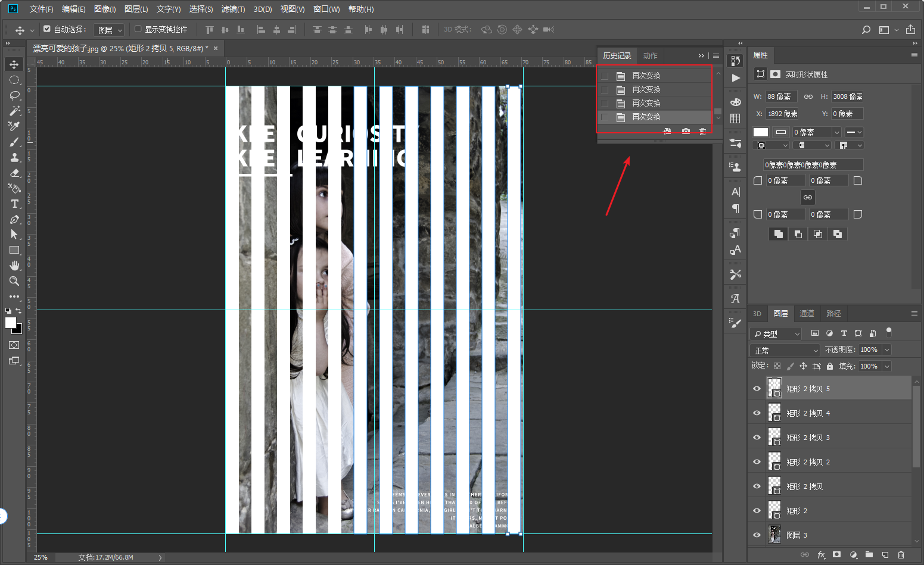Select the Path Selection tool
The width and height of the screenshot is (924, 565).
14,235
